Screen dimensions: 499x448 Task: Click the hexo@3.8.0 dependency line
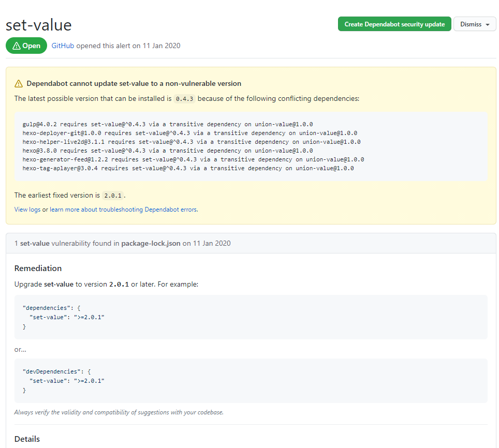168,151
